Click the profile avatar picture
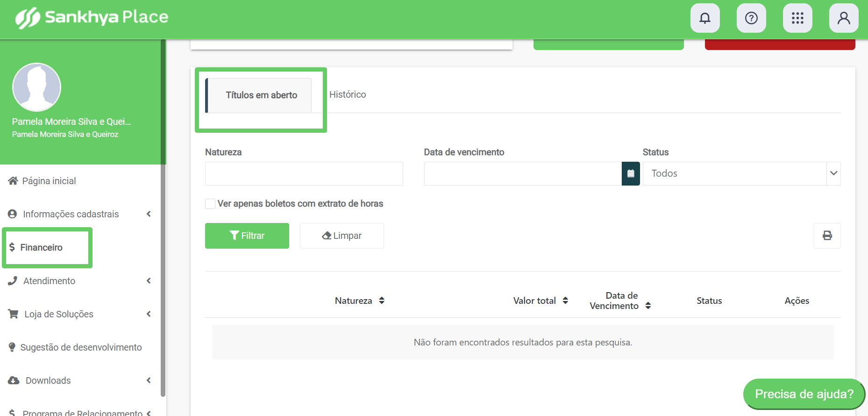 pos(36,87)
